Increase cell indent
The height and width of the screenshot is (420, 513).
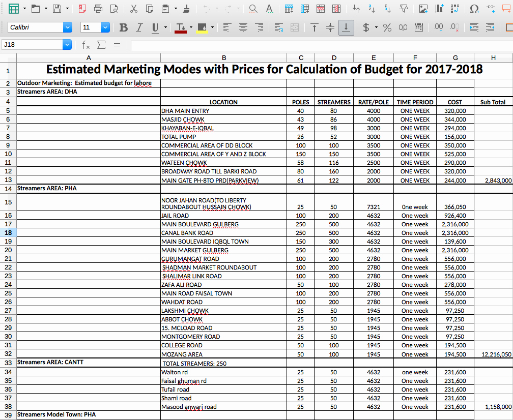(x=474, y=28)
